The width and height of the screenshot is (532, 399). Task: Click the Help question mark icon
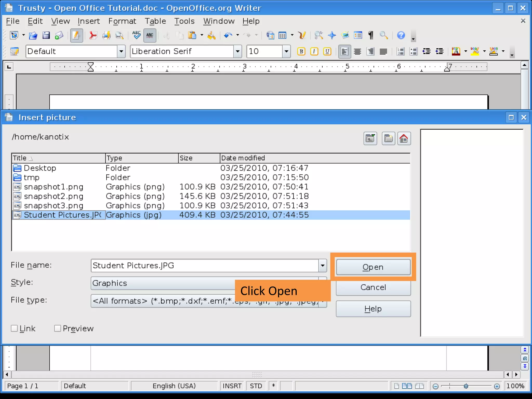click(401, 35)
